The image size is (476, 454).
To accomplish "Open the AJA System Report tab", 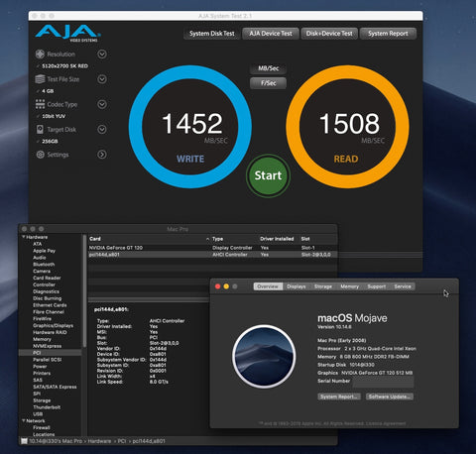I will click(388, 34).
